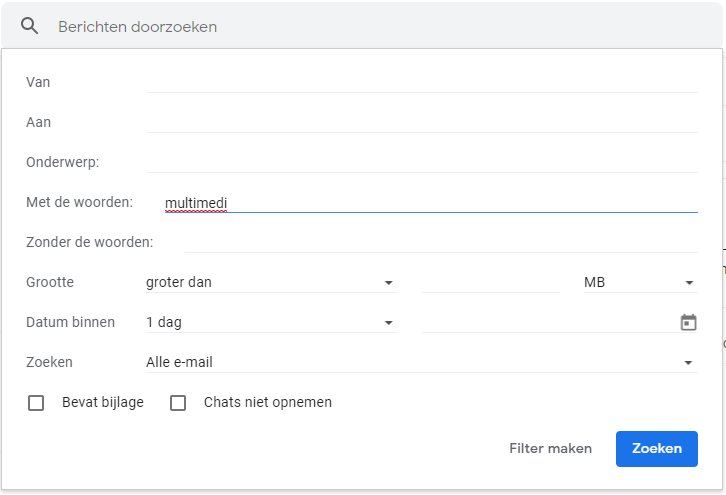Click the Met de woorden field containing multimedi
The image size is (726, 495).
coord(431,203)
